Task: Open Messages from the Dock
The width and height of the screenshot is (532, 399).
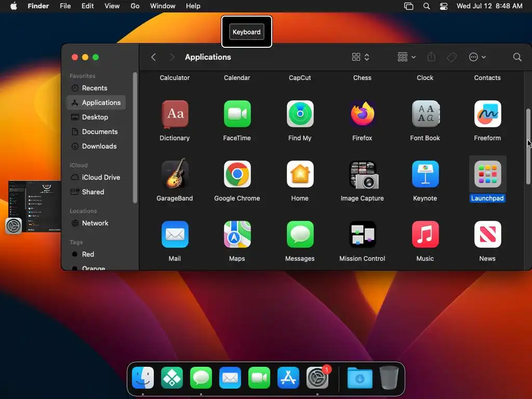Action: tap(201, 378)
